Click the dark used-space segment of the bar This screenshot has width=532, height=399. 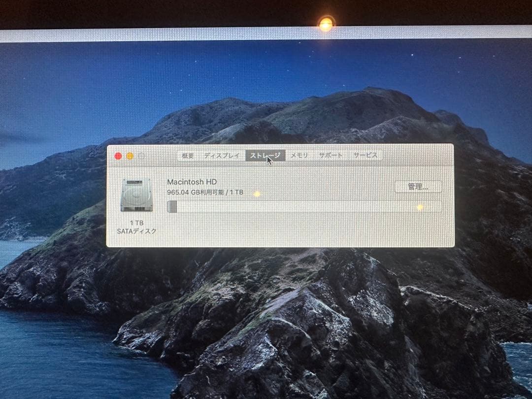tap(171, 207)
